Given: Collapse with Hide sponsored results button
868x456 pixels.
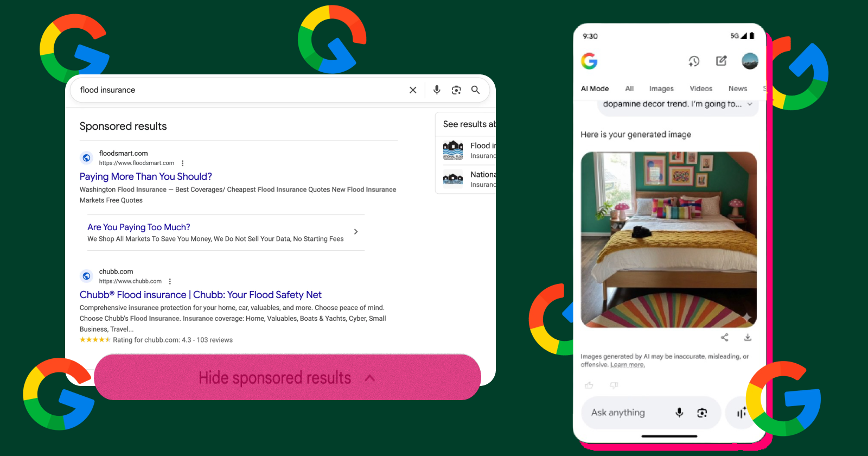Looking at the screenshot, I should (287, 378).
